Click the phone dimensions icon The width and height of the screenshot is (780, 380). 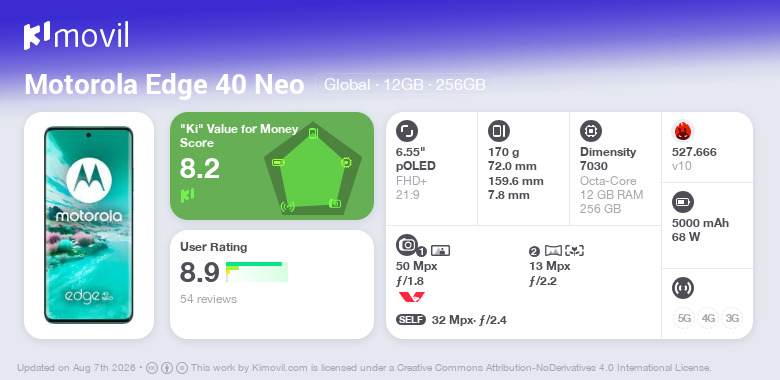click(498, 131)
